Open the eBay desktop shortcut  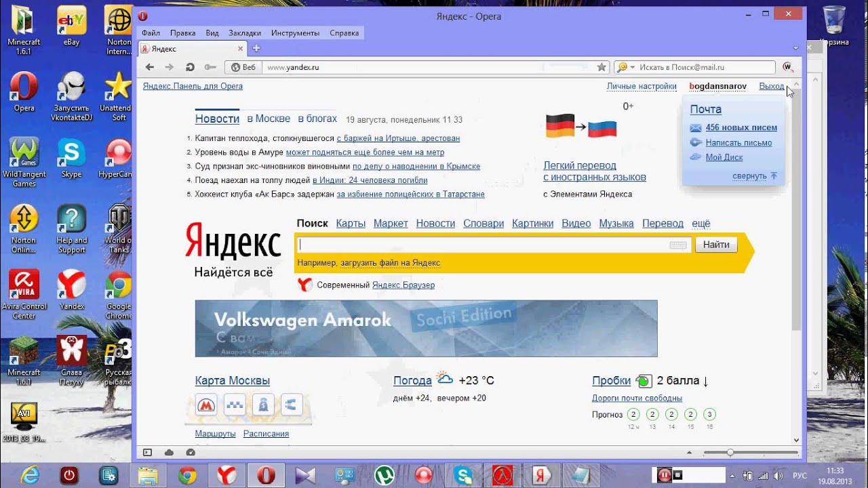(71, 26)
